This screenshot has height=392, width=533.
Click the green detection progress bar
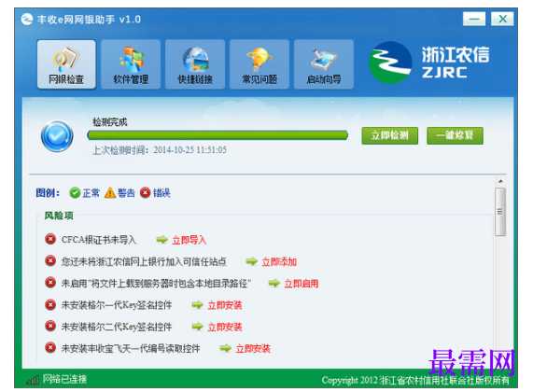(x=217, y=135)
